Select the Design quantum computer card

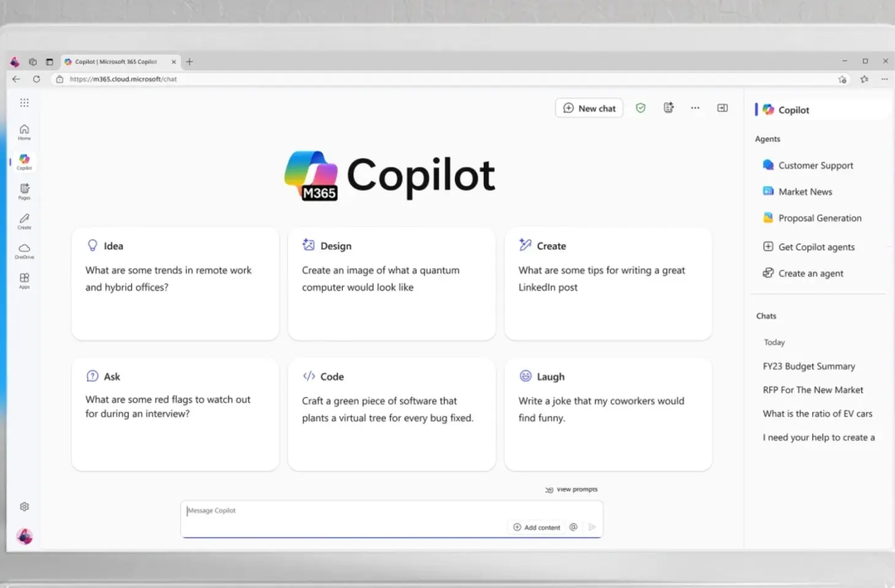point(392,284)
